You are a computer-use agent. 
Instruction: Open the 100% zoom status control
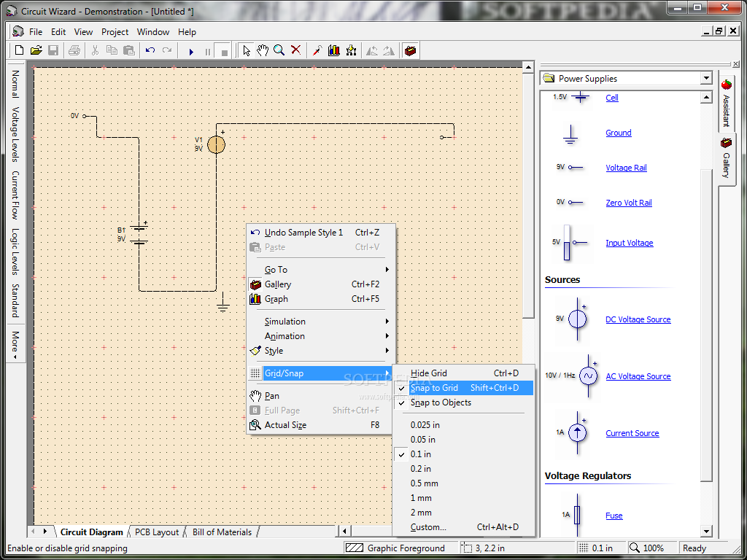[651, 548]
